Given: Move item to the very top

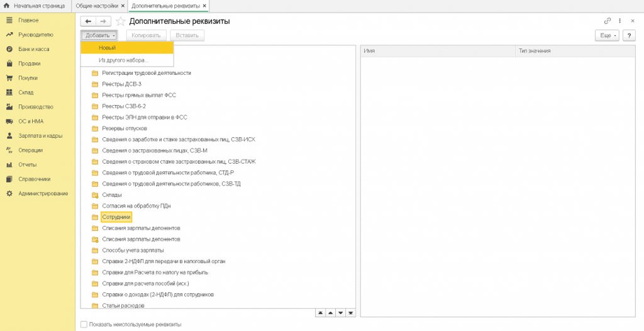Looking at the screenshot, I should pos(320,313).
